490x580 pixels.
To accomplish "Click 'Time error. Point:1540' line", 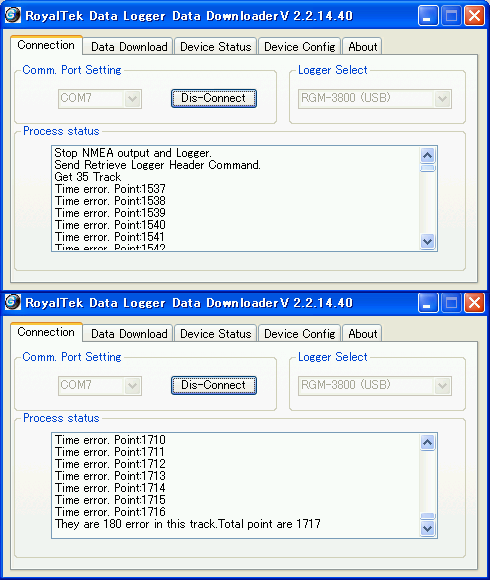I will (110, 225).
